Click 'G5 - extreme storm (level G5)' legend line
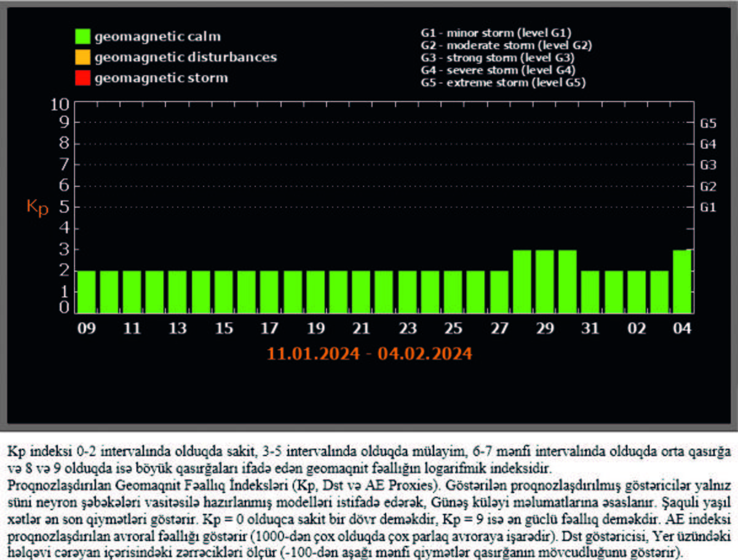738x560 pixels. (x=504, y=82)
